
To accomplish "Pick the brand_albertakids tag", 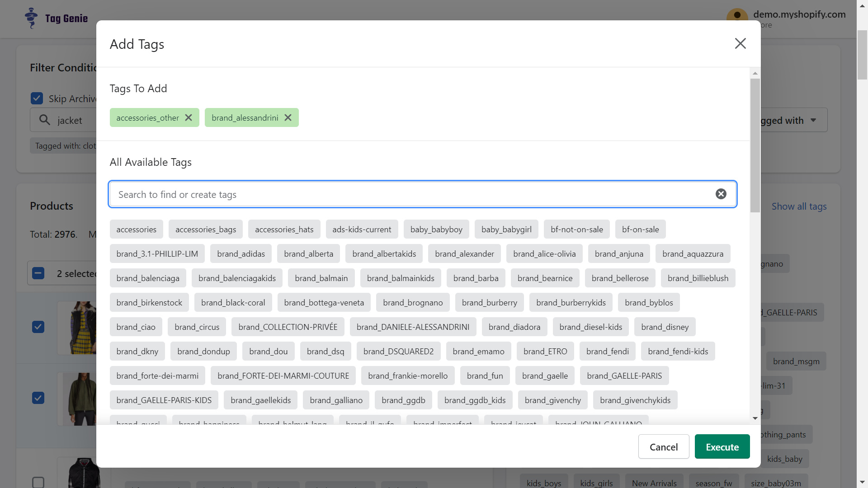I will click(384, 253).
